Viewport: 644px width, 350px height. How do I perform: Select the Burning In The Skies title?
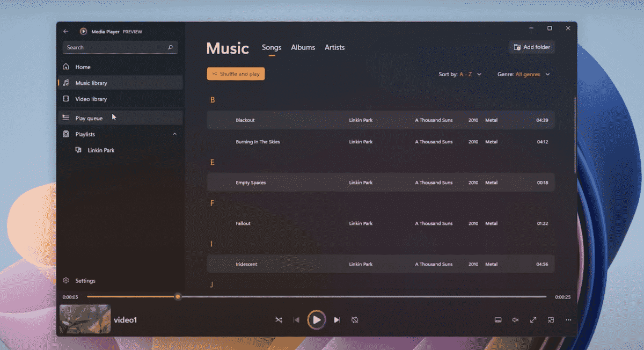coord(258,142)
